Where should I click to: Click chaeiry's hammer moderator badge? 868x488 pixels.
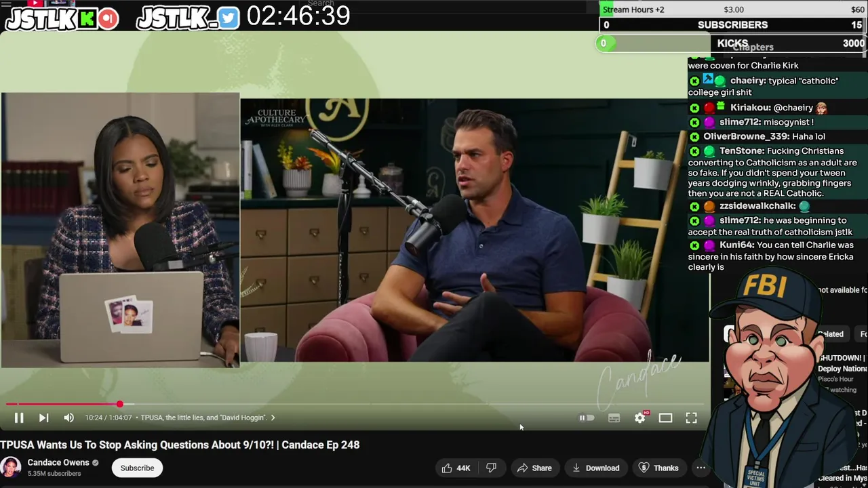tap(708, 79)
